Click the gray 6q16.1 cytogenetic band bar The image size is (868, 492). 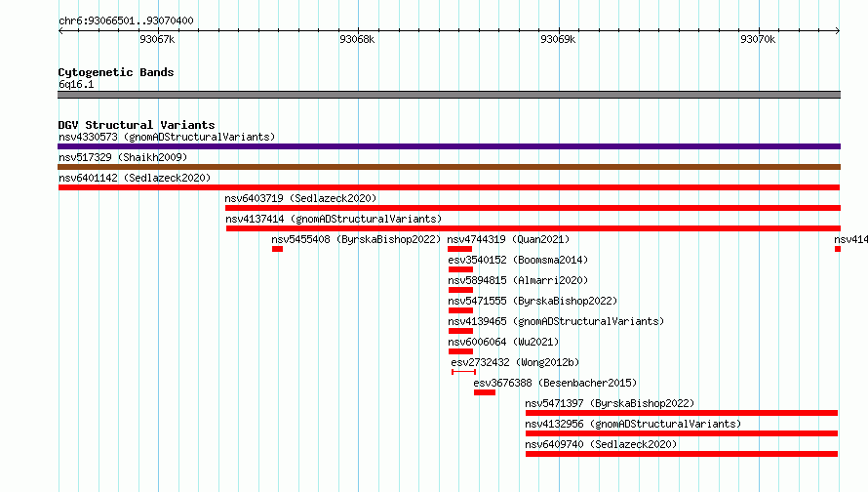click(x=449, y=95)
